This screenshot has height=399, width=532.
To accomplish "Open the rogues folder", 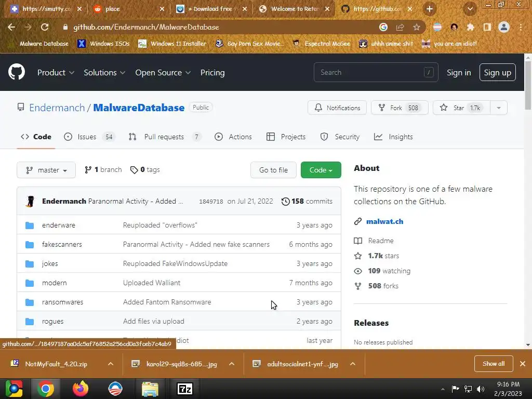I will coord(52,321).
